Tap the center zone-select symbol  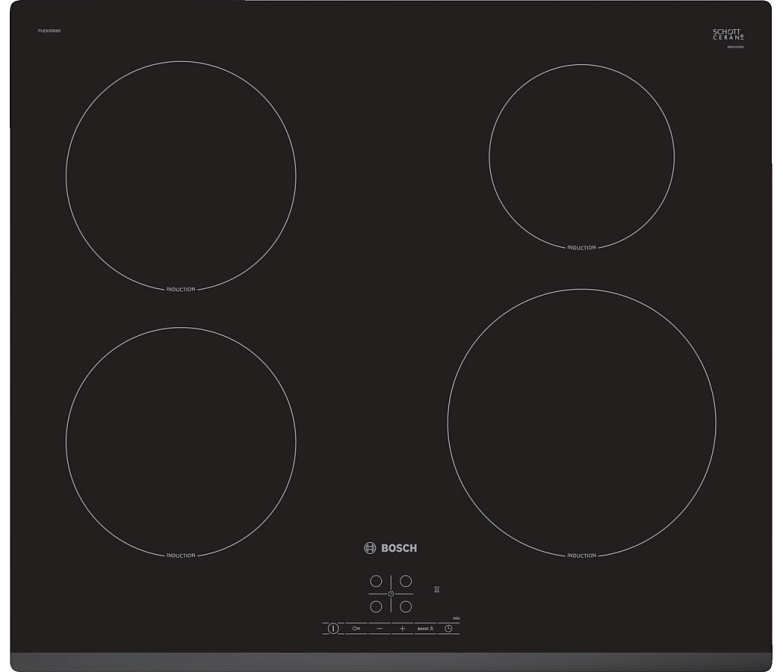(x=391, y=593)
